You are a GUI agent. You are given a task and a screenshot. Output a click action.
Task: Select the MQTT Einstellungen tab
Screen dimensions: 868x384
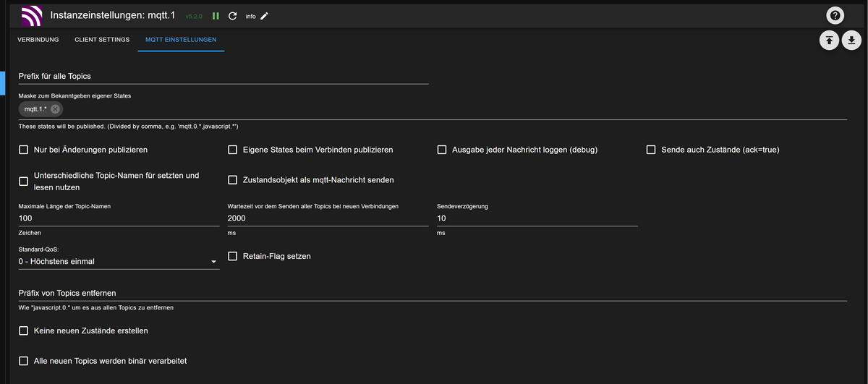[181, 40]
